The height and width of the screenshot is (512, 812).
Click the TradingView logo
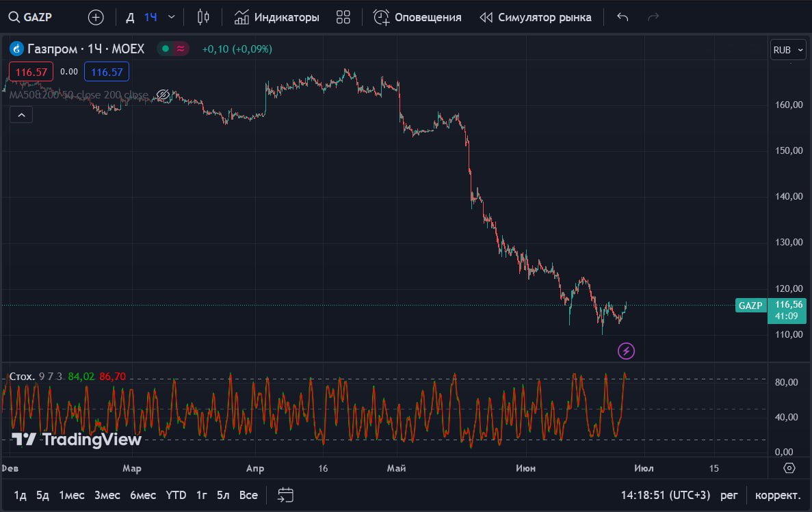pyautogui.click(x=76, y=440)
